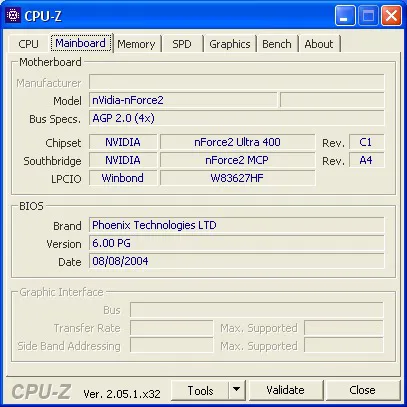Select the Mainboard tab
Screen dimensions: 407x407
(81, 43)
